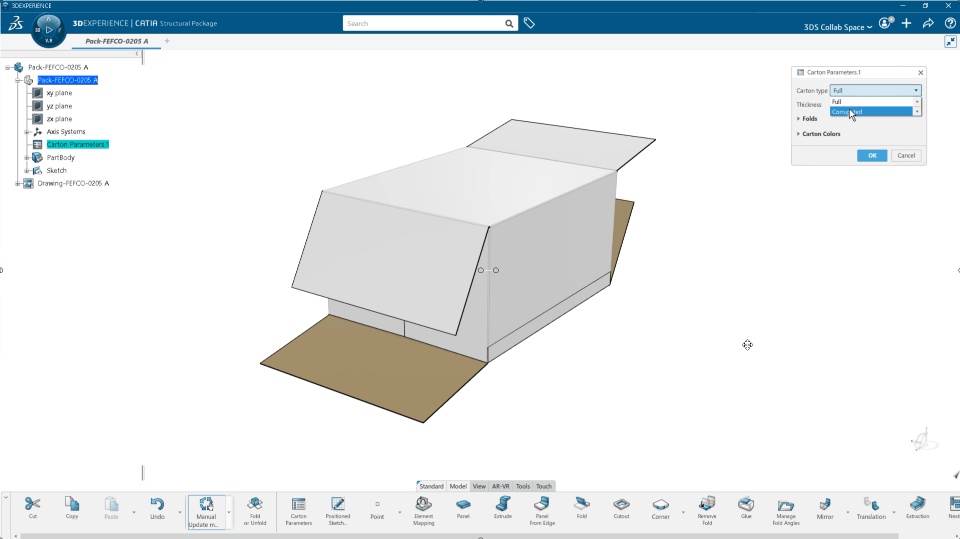Select yz plane in tree
960x539 pixels.
59,106
